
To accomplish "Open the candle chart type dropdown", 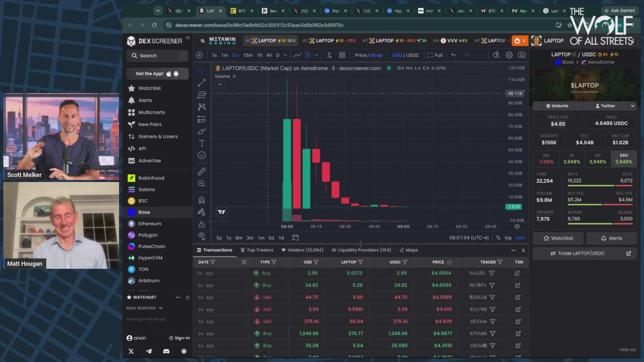I will (x=316, y=55).
